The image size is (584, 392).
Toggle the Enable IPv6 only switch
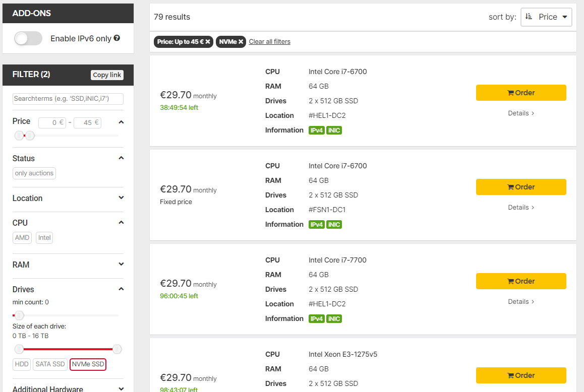click(28, 38)
